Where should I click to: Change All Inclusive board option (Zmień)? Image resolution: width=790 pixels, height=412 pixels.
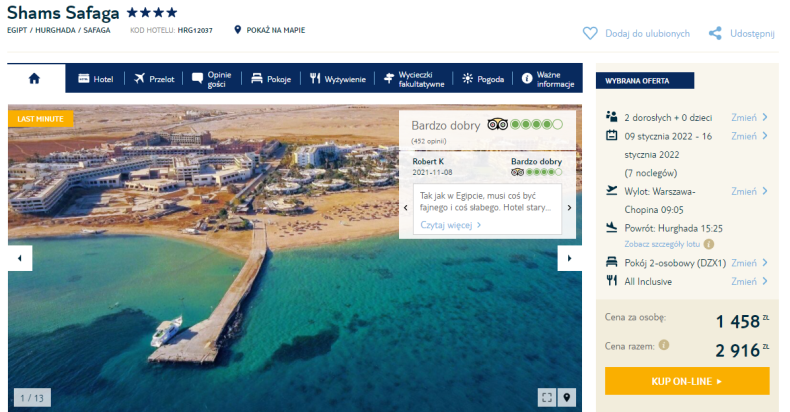point(744,282)
